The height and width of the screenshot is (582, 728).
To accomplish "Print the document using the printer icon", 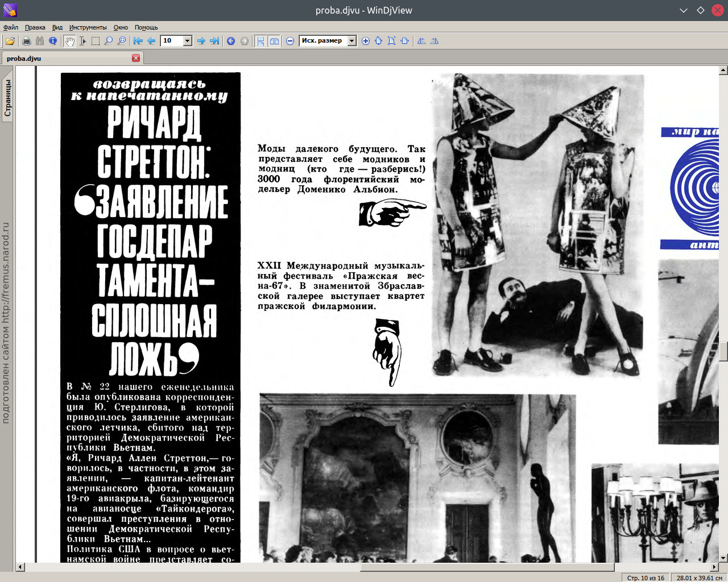I will coord(26,41).
